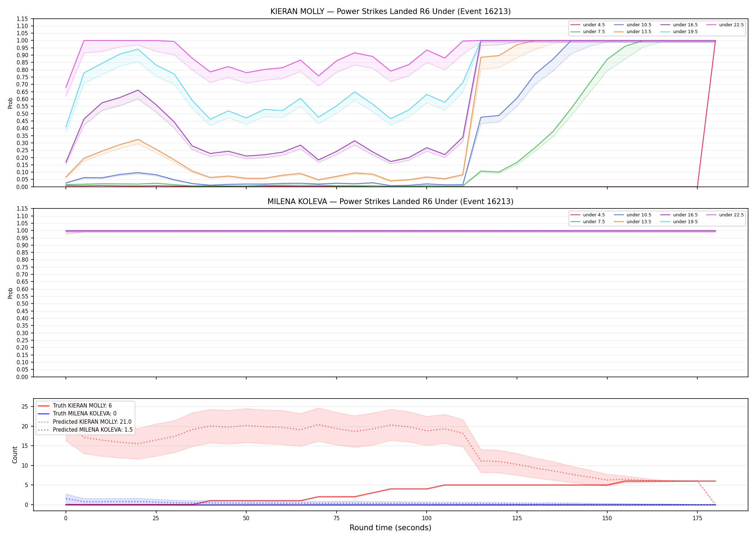756x540 pixels.
Task: Click 'Predicted KIERAN MOLLY: 21.0' legend entry
Action: coord(85,422)
